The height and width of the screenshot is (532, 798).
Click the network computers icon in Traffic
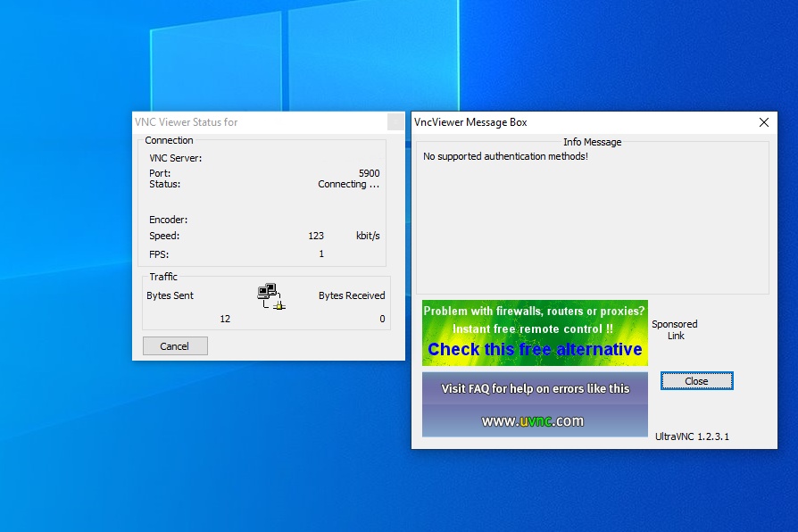tap(270, 296)
